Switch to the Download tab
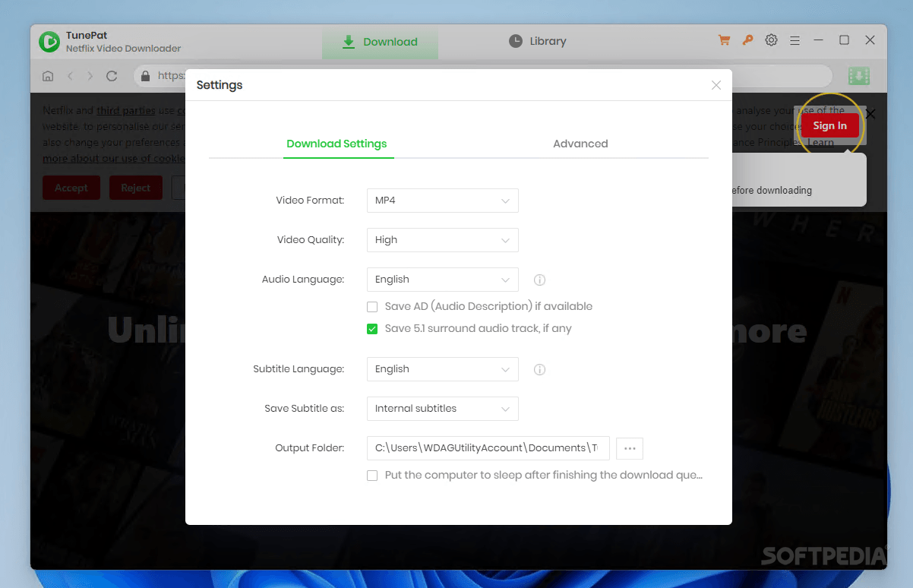913x588 pixels. point(381,42)
